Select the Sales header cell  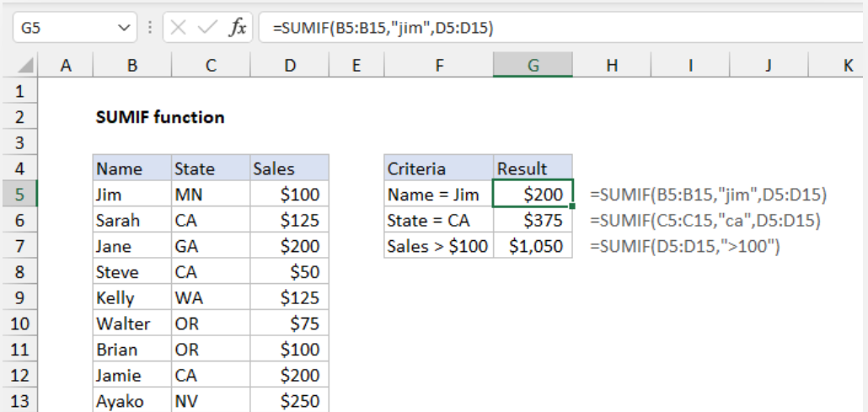point(289,169)
